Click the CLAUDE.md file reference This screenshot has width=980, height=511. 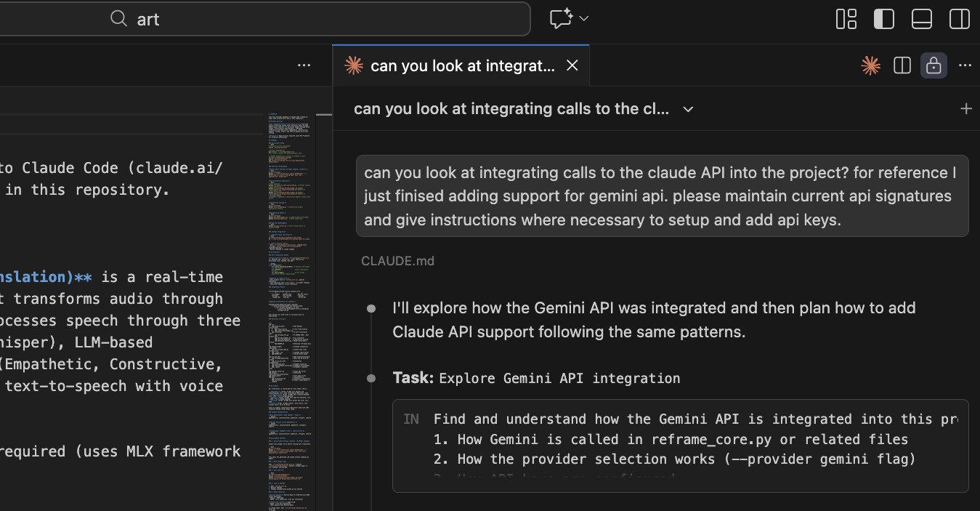point(397,261)
